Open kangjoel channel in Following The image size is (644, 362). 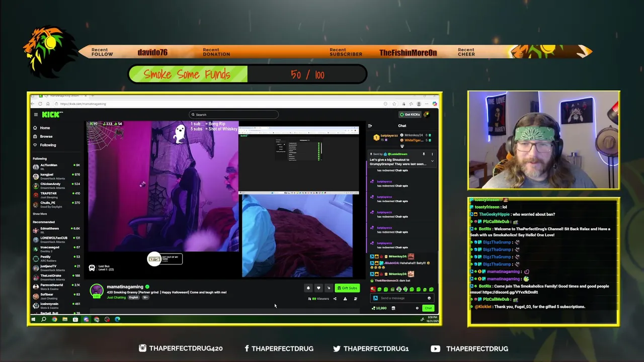coord(56,175)
